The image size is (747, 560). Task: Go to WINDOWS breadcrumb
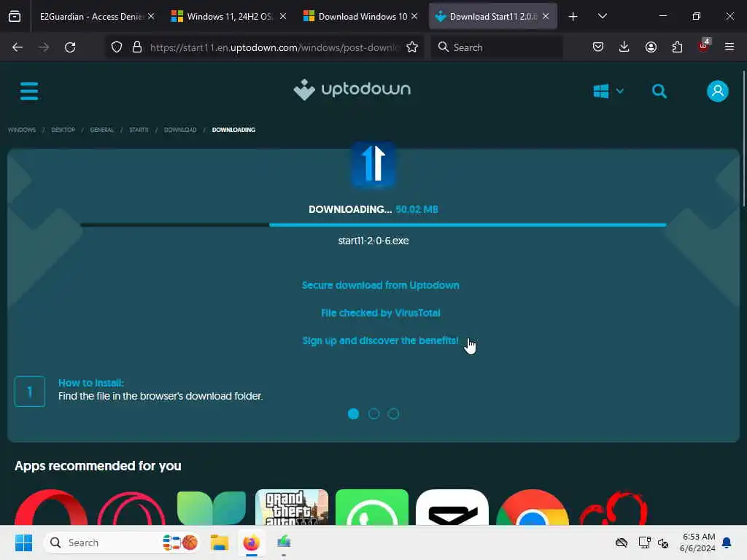[22, 130]
